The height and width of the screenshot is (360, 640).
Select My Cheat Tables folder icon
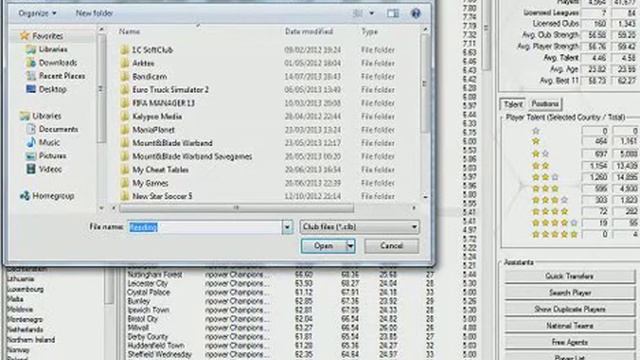[x=125, y=169]
